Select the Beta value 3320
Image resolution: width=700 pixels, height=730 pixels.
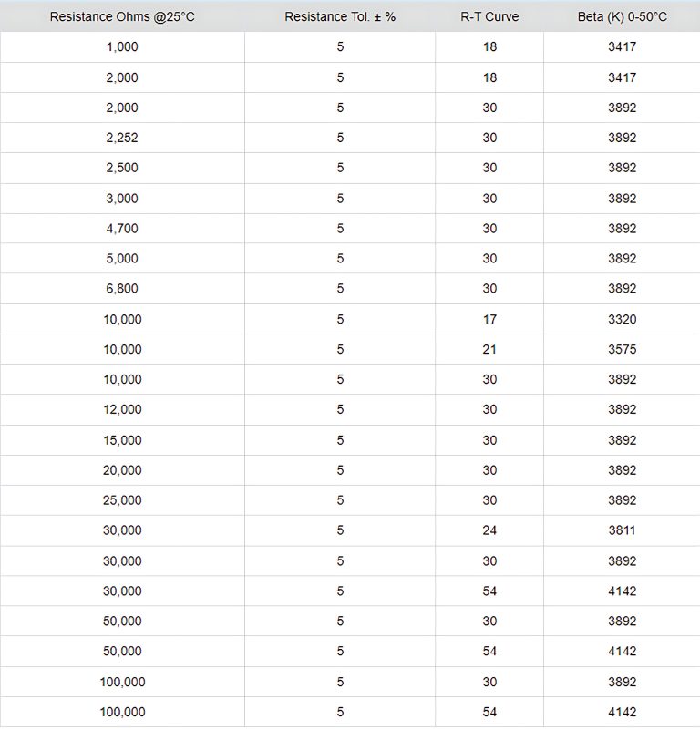(622, 319)
